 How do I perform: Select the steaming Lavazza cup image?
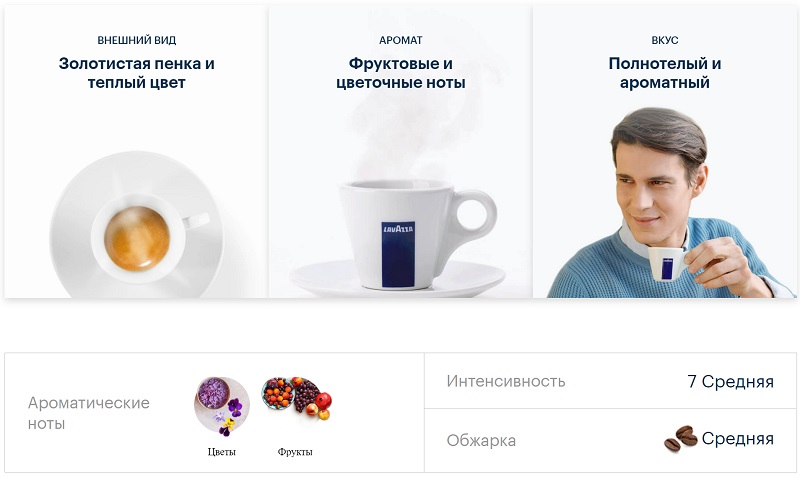click(398, 237)
